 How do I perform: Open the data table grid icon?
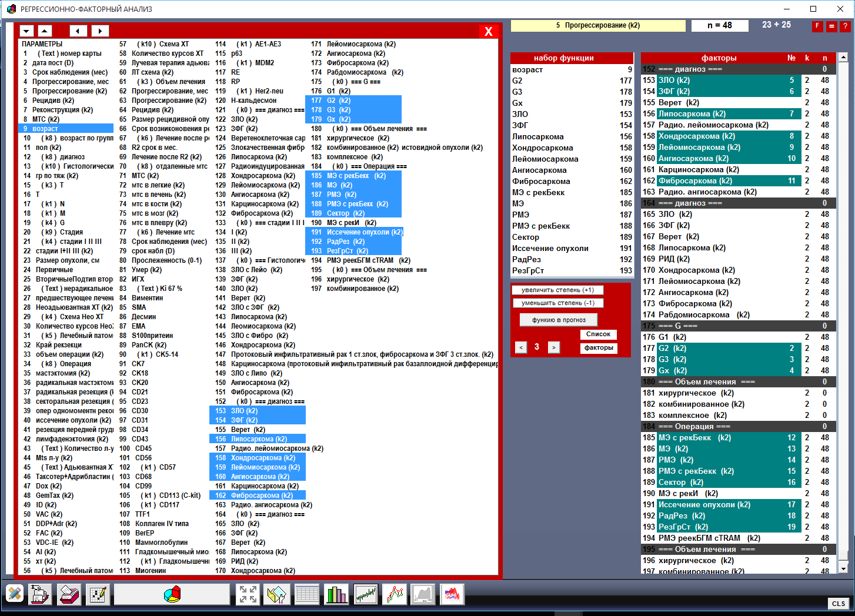307,594
